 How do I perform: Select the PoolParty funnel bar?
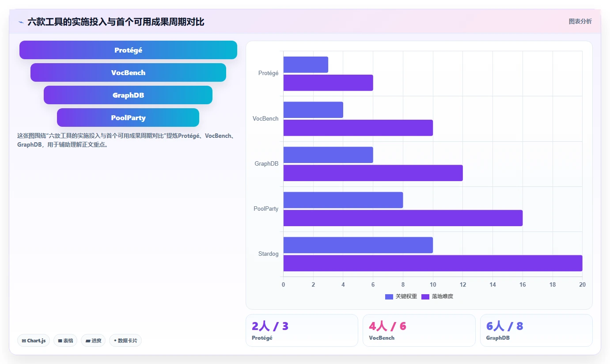[x=128, y=118]
